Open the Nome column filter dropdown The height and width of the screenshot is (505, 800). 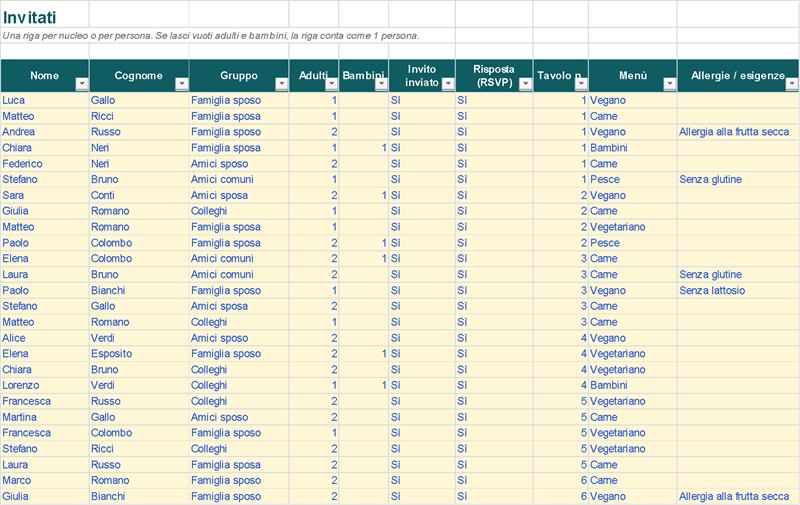point(82,84)
